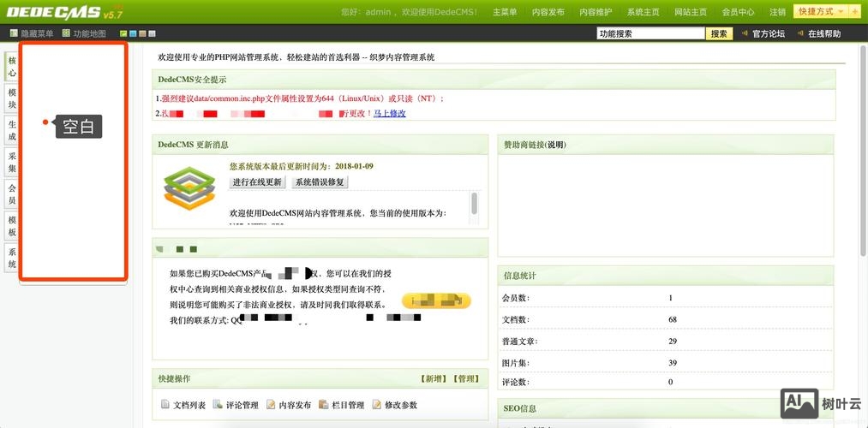Select the 模板 sidebar tab
The width and height of the screenshot is (868, 428).
coord(12,226)
